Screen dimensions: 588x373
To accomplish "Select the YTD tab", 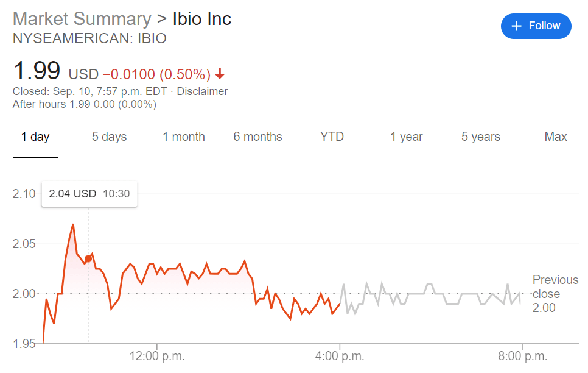I will click(x=332, y=137).
